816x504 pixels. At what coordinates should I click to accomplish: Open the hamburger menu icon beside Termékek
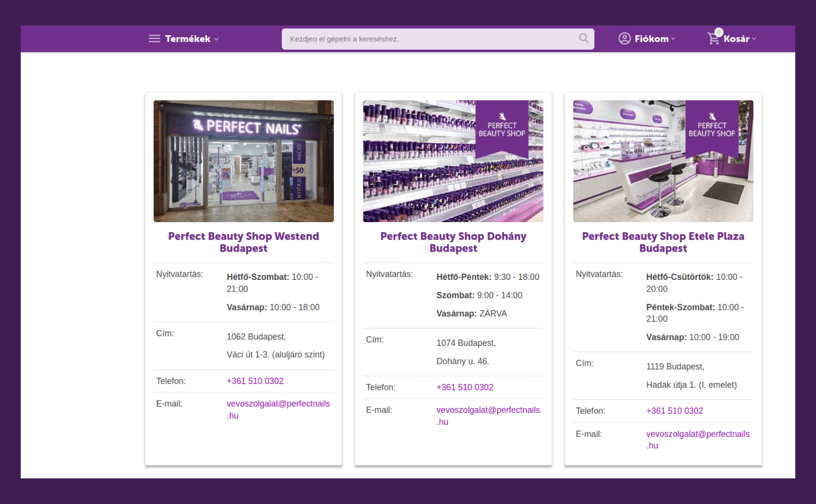[x=154, y=39]
